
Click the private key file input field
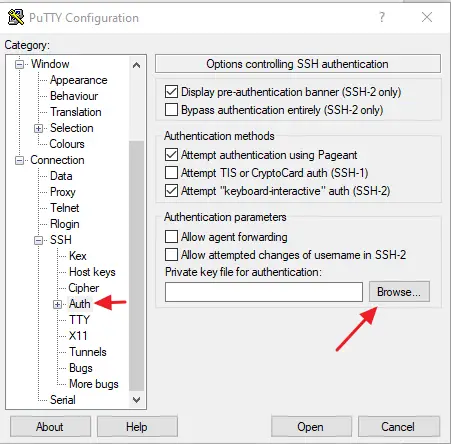point(264,292)
